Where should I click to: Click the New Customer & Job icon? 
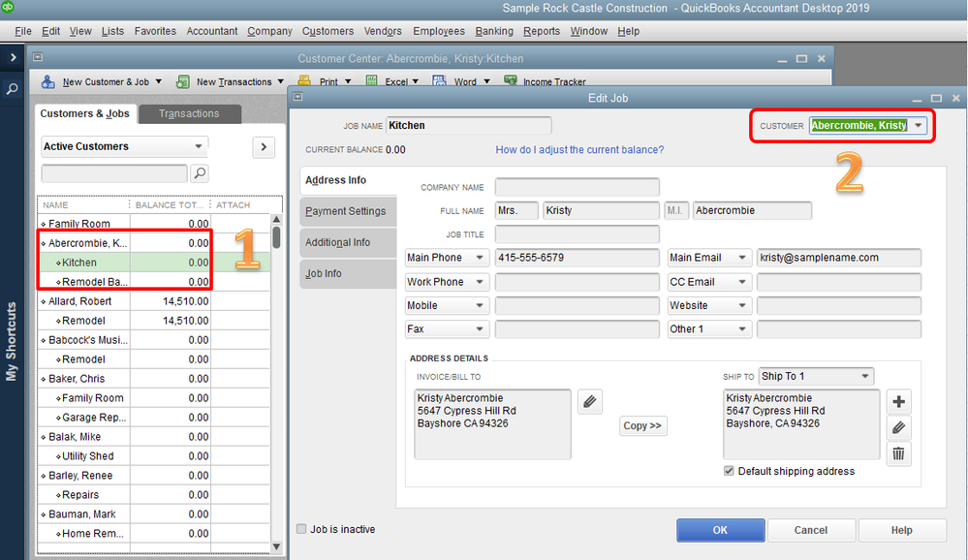(48, 81)
